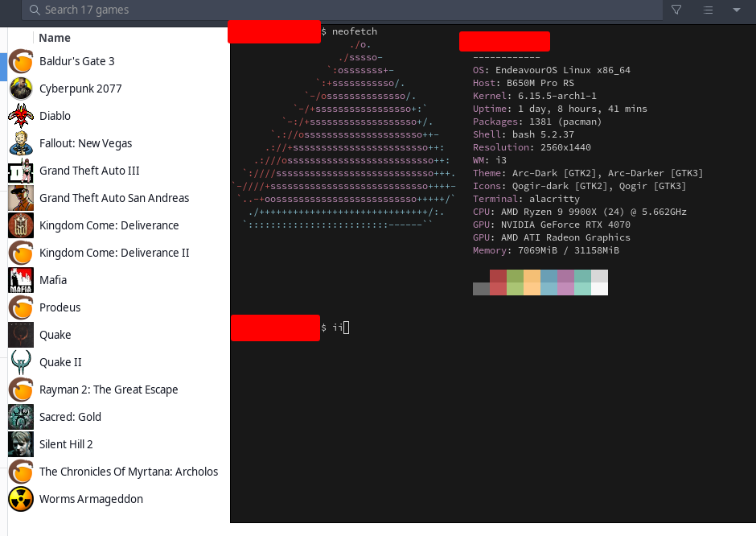The width and height of the screenshot is (756, 536).
Task: Select Kingdom Come: Deliverance title
Action: click(x=109, y=225)
